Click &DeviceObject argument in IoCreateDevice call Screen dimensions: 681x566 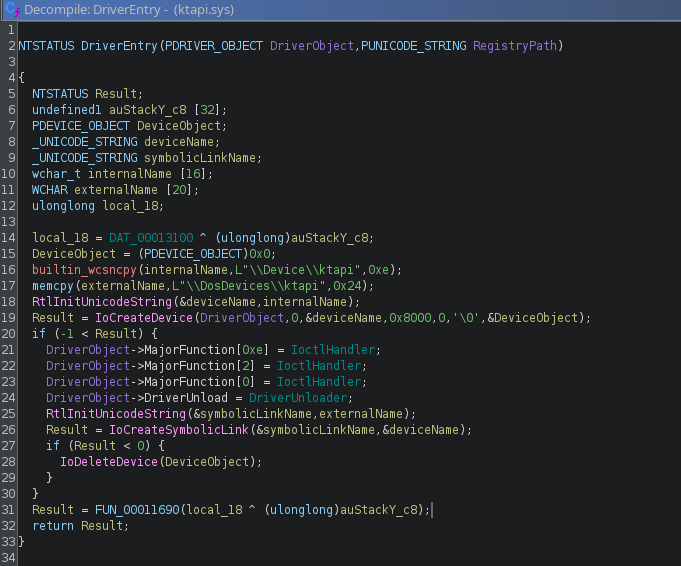[532, 318]
